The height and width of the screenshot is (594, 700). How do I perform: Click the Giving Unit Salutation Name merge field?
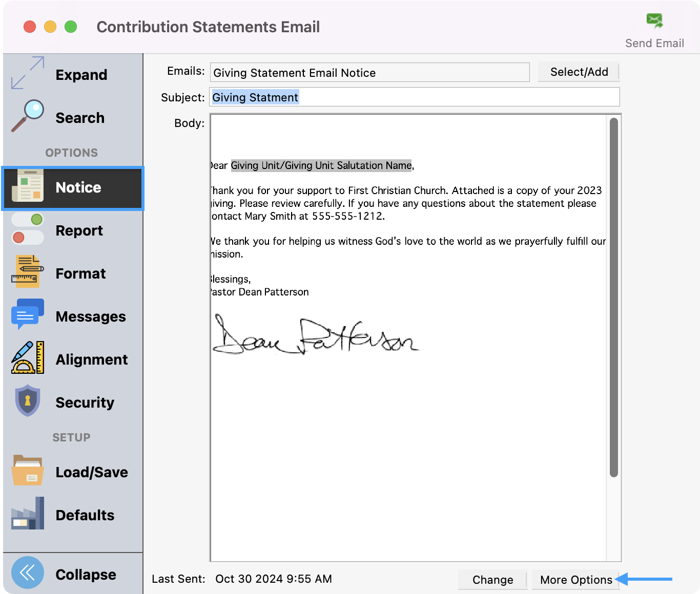(321, 165)
